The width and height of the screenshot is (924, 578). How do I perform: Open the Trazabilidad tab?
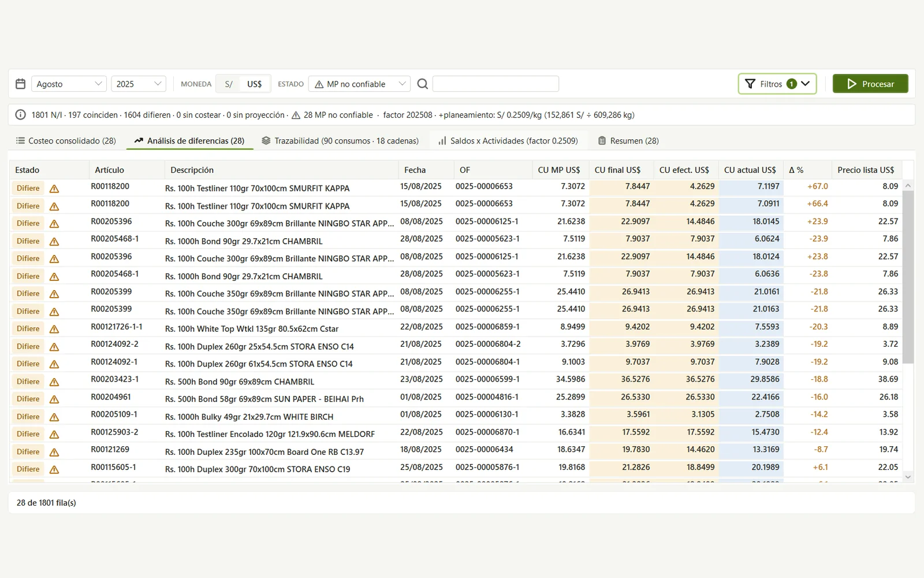(340, 140)
